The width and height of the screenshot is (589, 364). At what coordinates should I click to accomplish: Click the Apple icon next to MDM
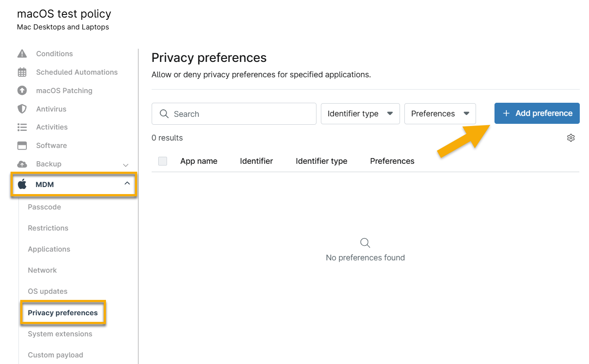(x=22, y=184)
